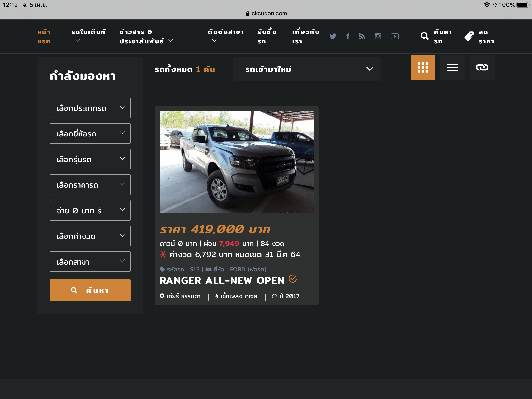This screenshot has width=532, height=399.
Task: Open the YouTube social icon
Action: point(395,36)
